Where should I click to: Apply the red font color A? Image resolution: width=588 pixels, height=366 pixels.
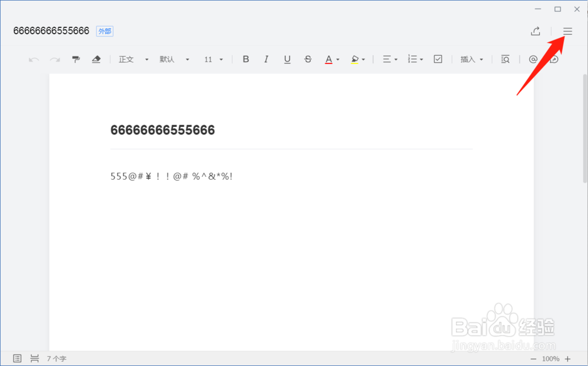point(329,59)
